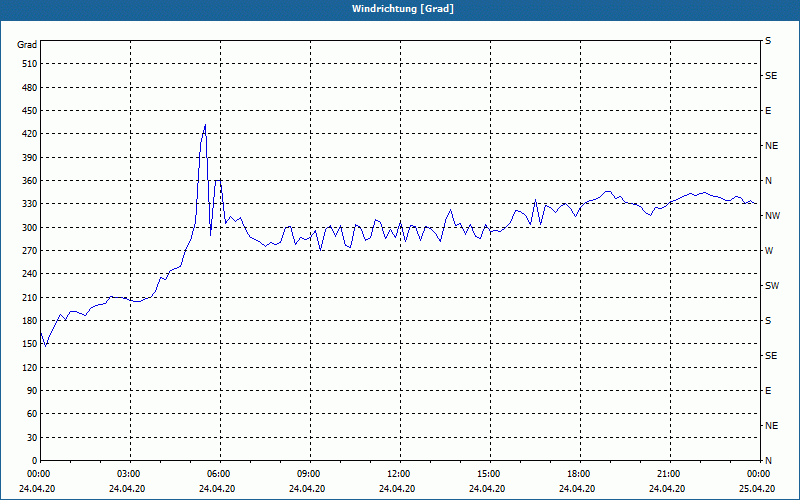Select the W compass label
The height and width of the screenshot is (500, 800).
(x=769, y=251)
